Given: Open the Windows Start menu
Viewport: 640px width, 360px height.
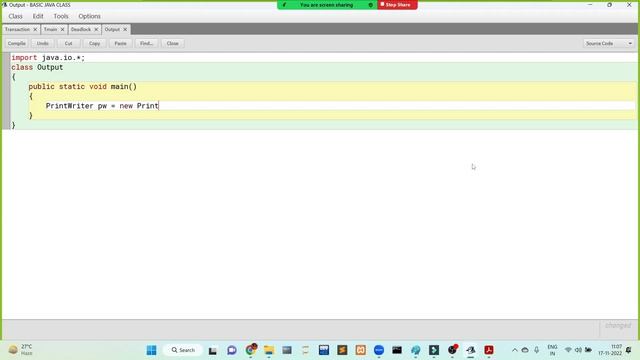Looking at the screenshot, I should click(x=151, y=350).
